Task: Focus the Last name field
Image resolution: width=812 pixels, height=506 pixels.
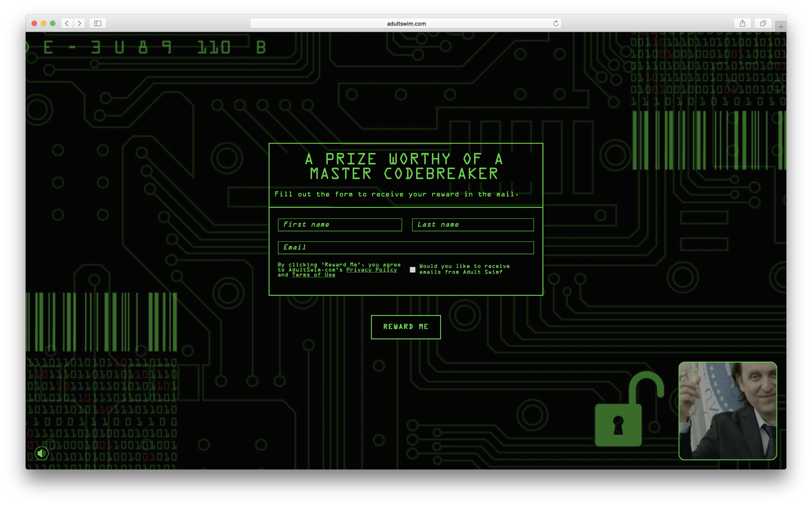Action: click(473, 224)
